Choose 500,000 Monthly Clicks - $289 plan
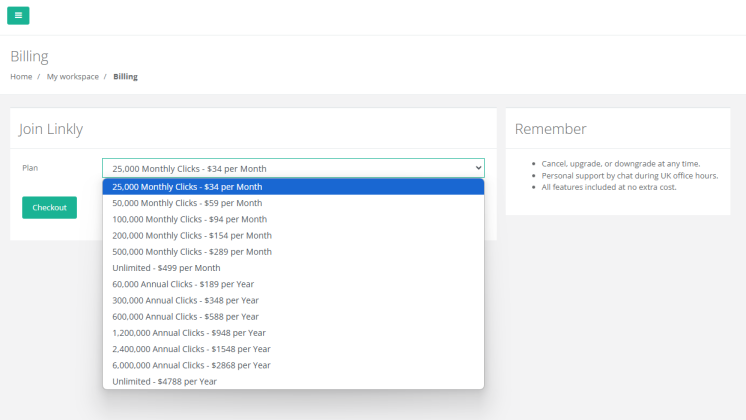 coord(191,252)
